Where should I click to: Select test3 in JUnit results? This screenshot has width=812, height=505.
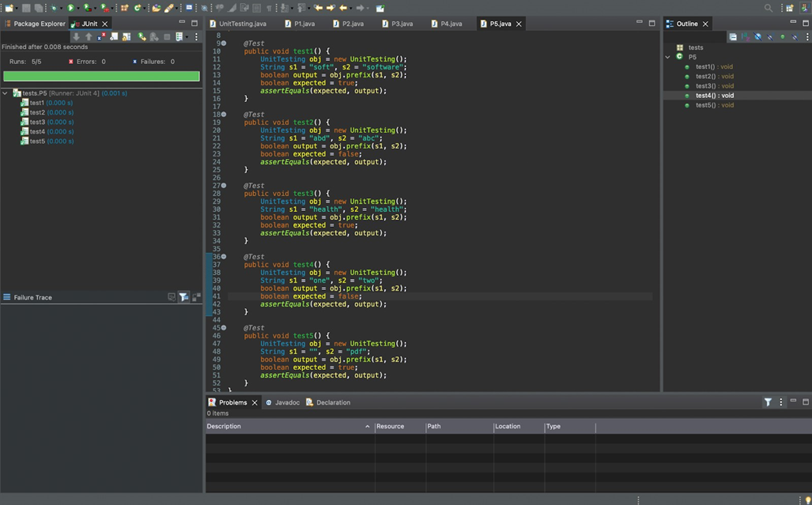pyautogui.click(x=37, y=122)
